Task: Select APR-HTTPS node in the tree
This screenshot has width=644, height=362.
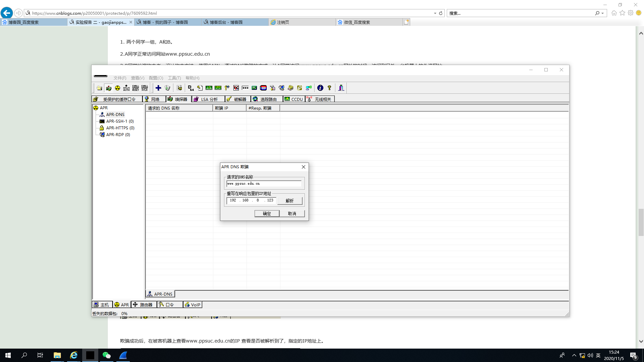Action: 120,128
